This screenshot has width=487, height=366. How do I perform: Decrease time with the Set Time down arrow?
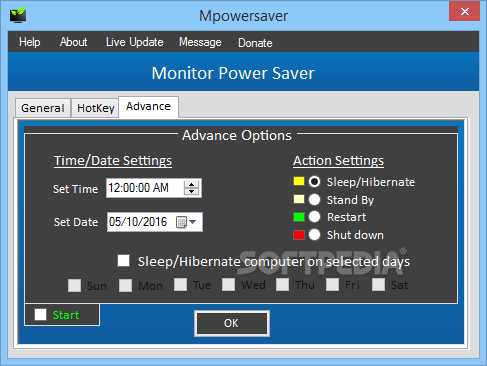191,192
